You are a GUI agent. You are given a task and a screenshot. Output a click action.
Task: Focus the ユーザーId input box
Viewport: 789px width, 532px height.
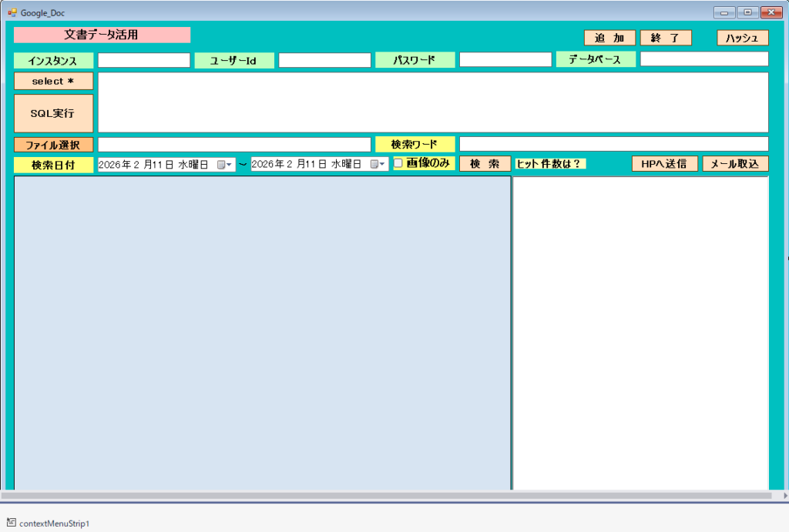pos(324,60)
